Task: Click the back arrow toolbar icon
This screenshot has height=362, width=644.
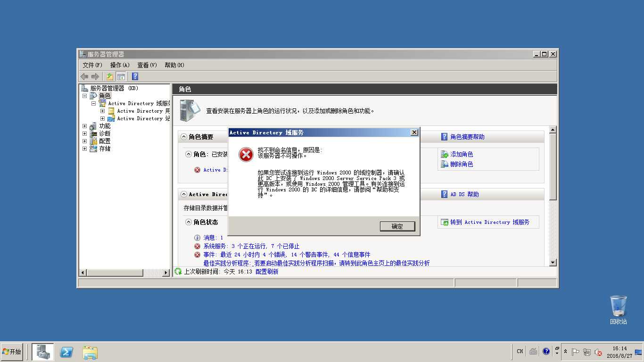Action: (84, 76)
